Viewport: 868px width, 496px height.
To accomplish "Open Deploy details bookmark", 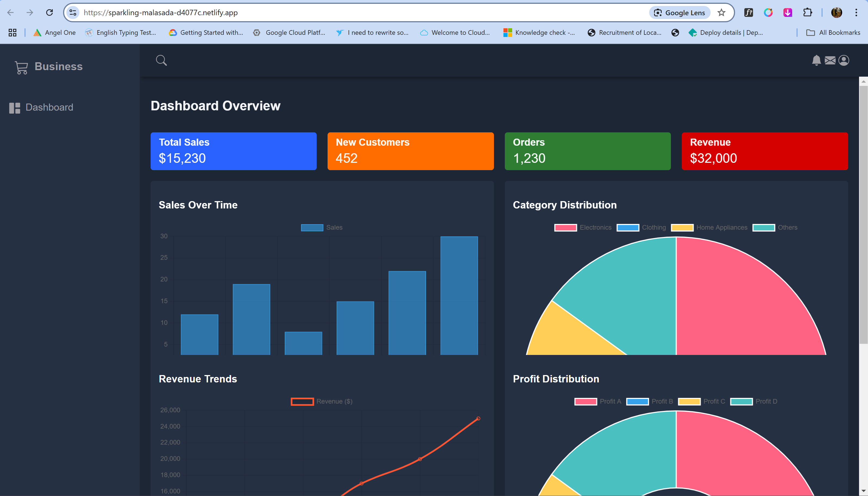I will 725,32.
